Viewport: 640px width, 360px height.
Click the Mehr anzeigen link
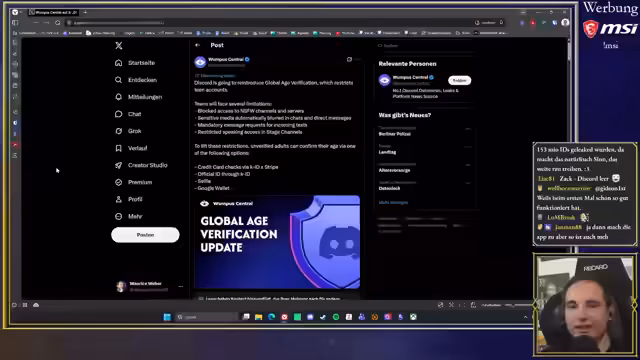[393, 202]
